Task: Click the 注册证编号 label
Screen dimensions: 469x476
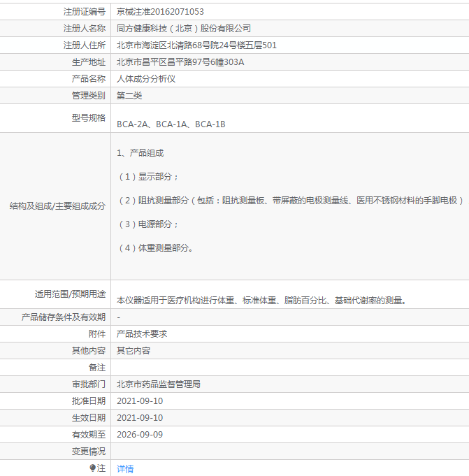Action: [85, 12]
